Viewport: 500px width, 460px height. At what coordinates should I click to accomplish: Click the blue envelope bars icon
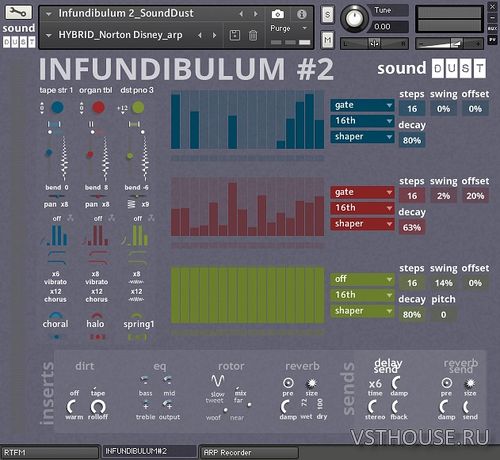click(x=57, y=235)
